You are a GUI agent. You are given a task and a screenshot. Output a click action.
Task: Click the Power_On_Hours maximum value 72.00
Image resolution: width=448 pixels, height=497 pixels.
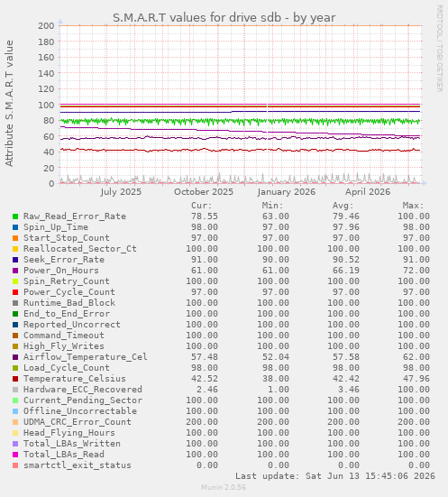coord(416,271)
